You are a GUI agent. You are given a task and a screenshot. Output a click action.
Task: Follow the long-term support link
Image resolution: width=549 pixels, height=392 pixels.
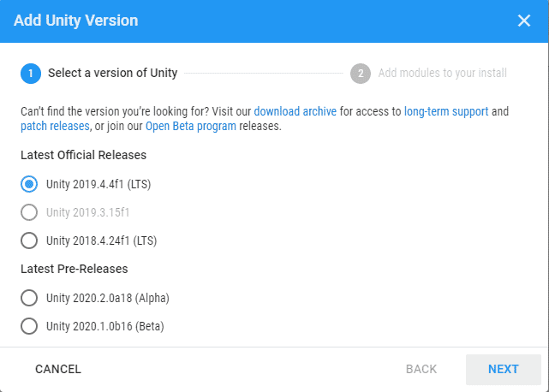[x=446, y=111]
